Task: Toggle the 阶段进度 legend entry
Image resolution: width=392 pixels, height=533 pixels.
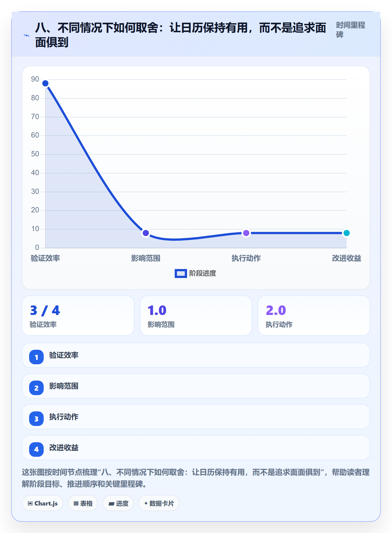Action: [195, 273]
